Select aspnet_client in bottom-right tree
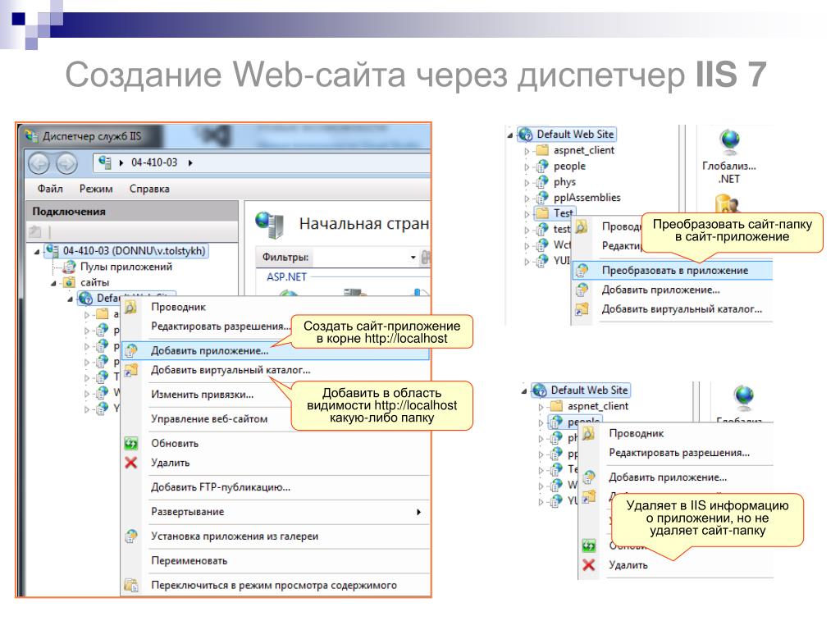 [x=598, y=407]
